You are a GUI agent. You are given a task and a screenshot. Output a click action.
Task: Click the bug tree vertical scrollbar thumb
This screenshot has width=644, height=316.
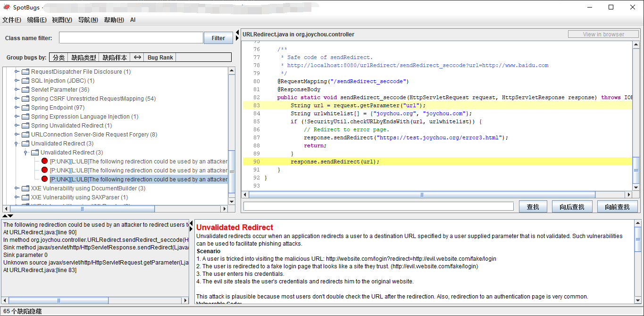[231, 172]
